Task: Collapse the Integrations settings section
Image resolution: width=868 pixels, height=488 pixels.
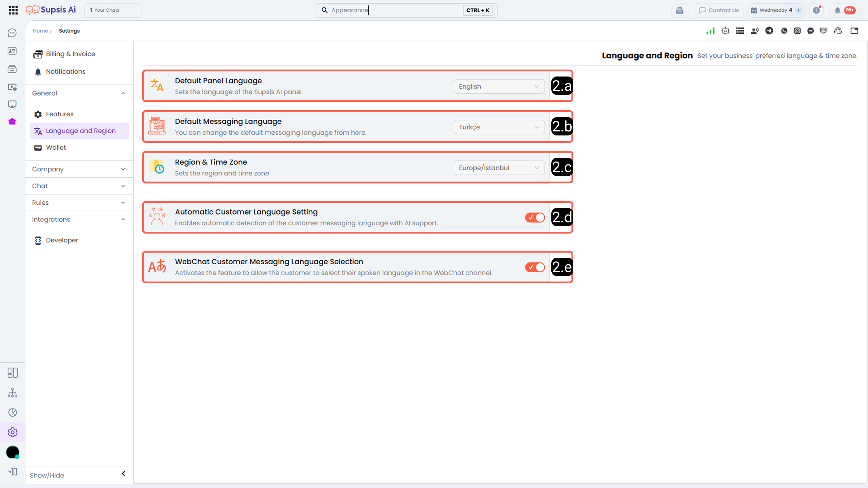Action: click(79, 219)
